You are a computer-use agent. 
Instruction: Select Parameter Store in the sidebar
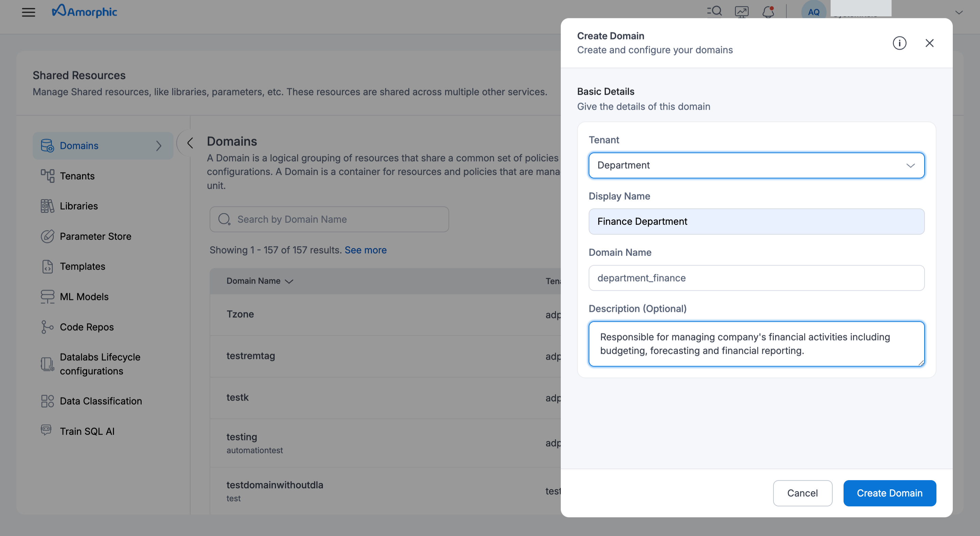95,236
